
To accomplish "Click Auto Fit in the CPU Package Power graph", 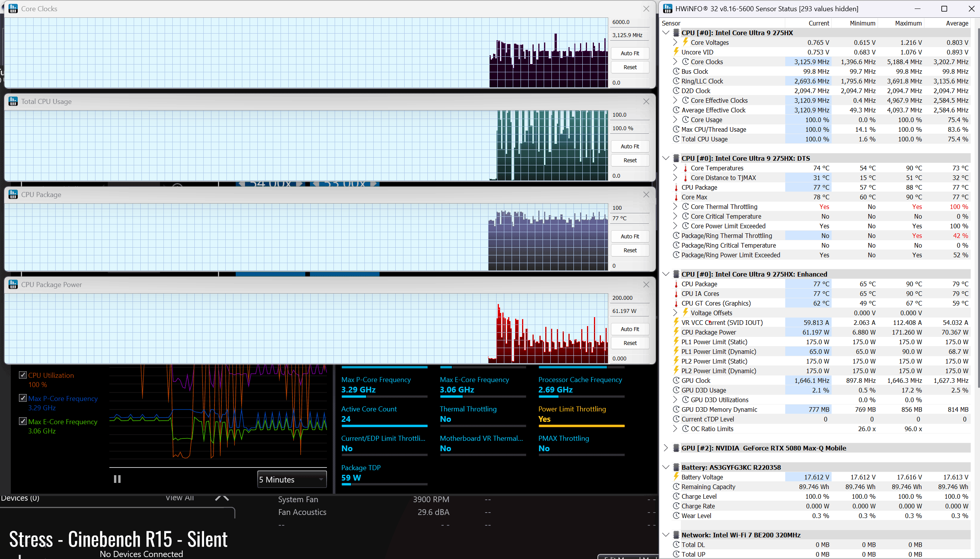I will click(630, 329).
